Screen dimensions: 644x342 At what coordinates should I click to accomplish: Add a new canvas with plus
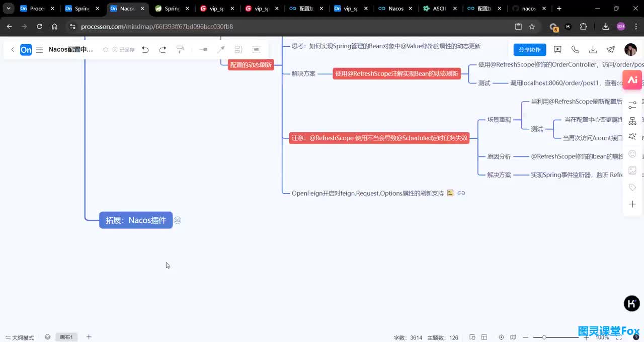tap(89, 337)
